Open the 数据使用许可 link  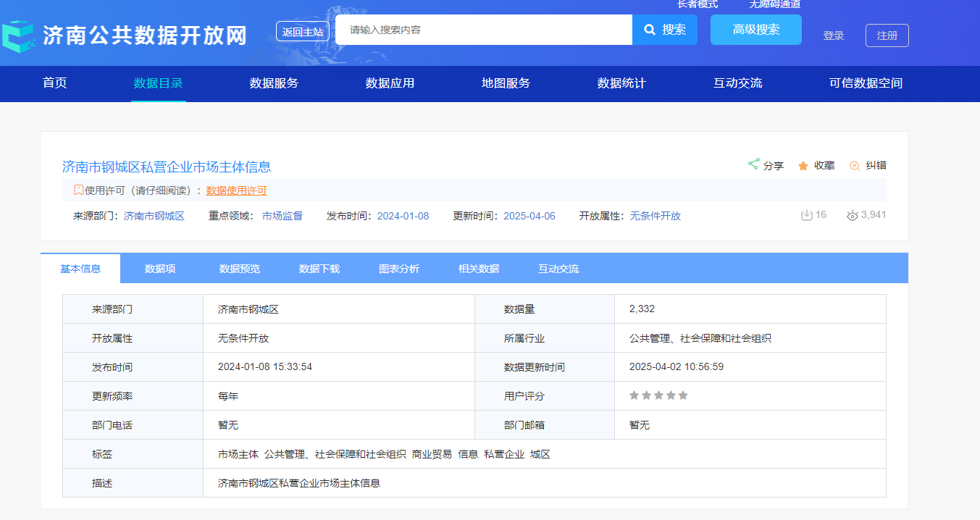[x=237, y=190]
